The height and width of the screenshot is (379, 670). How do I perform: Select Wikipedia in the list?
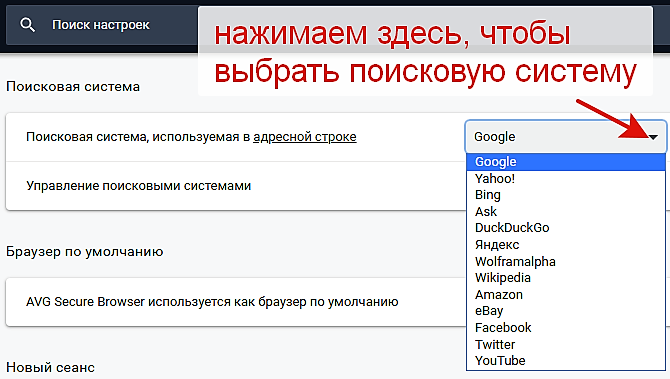(566, 278)
